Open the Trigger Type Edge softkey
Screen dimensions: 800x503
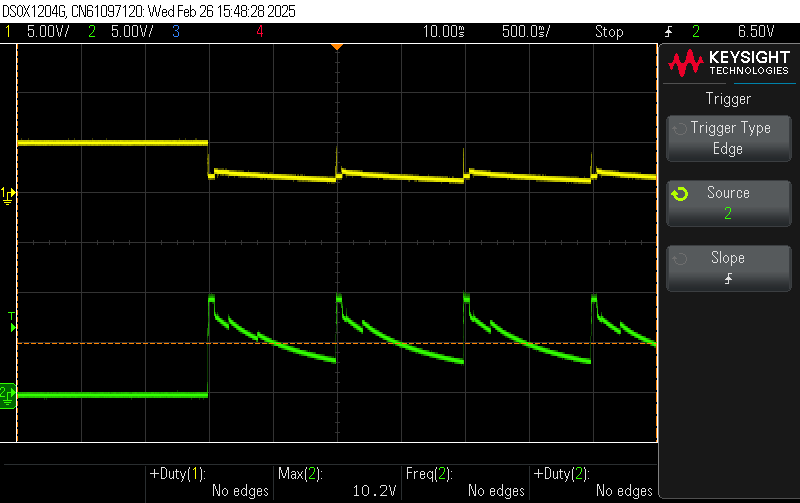point(729,139)
